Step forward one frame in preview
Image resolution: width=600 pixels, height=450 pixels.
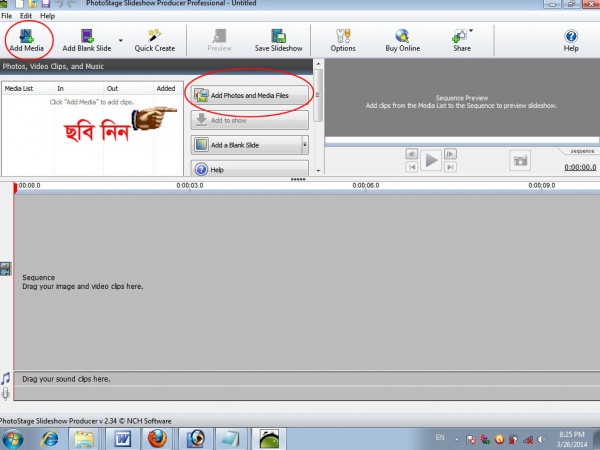pos(450,154)
